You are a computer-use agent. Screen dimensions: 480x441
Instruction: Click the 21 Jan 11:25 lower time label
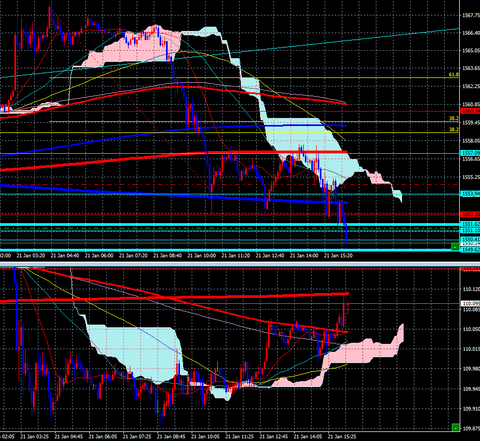240,436
